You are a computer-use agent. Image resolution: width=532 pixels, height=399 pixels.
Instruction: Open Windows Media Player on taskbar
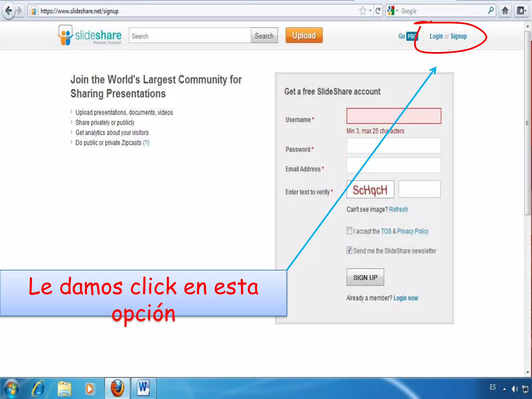coord(90,389)
